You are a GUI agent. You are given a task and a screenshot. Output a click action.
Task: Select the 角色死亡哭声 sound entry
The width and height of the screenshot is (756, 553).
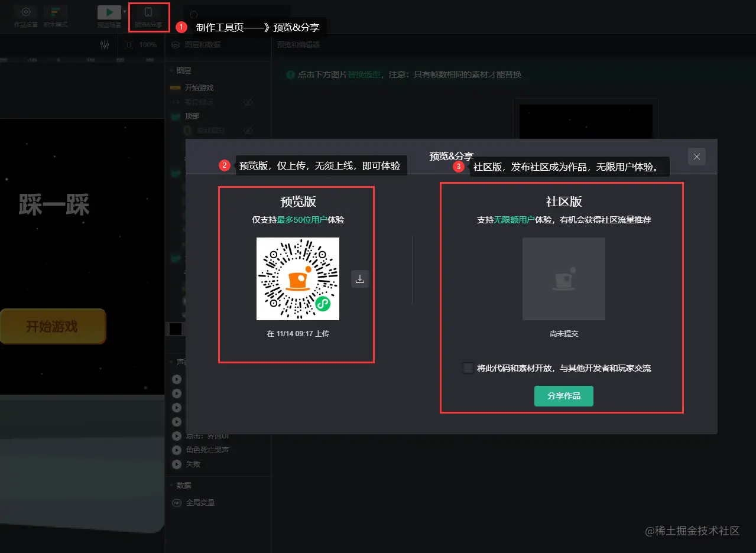[x=207, y=450]
